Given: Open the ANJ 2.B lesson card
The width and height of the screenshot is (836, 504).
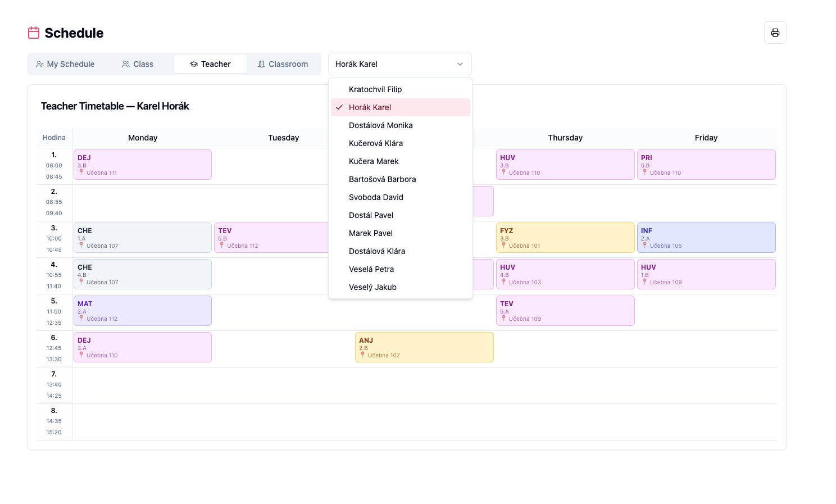Looking at the screenshot, I should point(424,347).
